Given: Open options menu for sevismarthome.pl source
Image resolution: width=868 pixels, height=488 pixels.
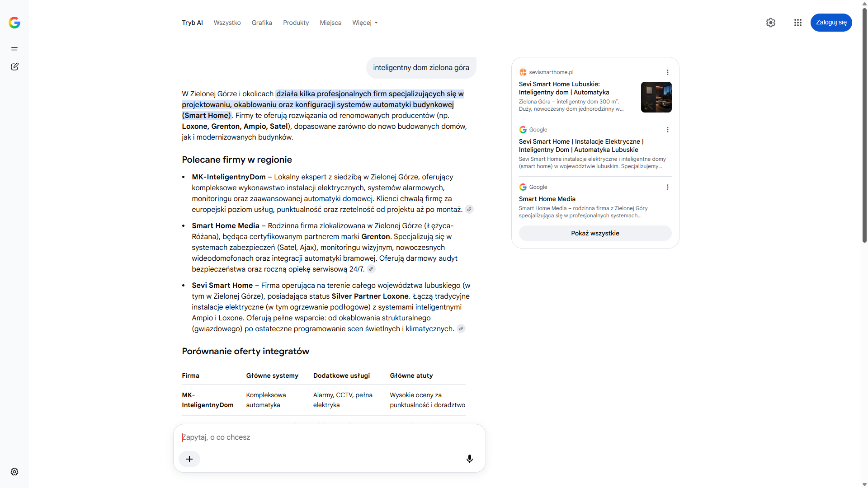Looking at the screenshot, I should tap(668, 72).
